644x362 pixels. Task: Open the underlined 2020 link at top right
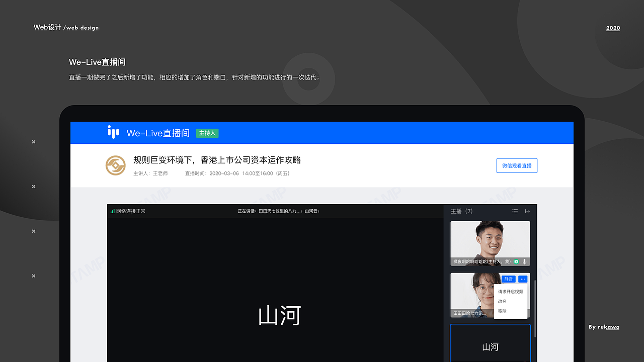(613, 28)
